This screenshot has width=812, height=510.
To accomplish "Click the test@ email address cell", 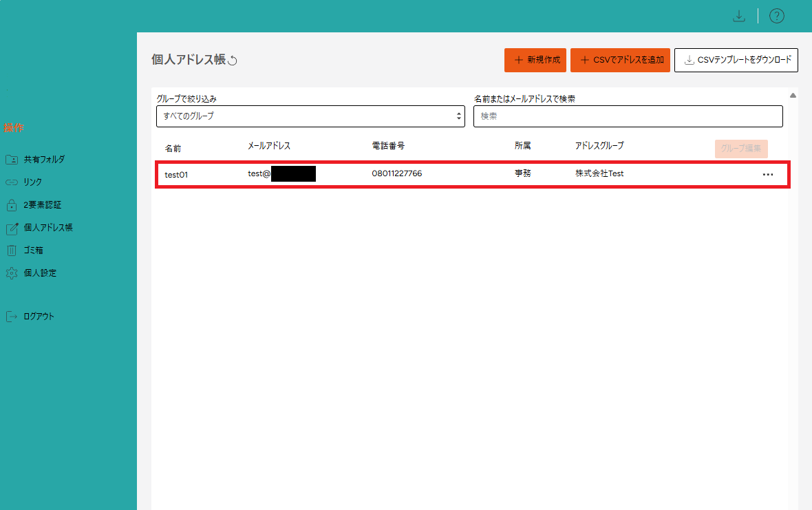I will click(x=281, y=173).
